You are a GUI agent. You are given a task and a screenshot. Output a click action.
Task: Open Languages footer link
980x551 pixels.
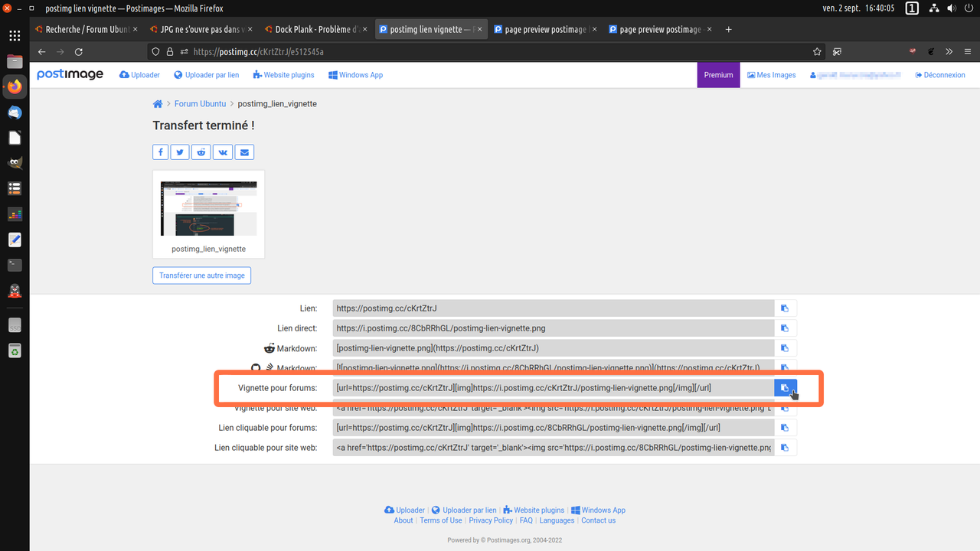(557, 520)
